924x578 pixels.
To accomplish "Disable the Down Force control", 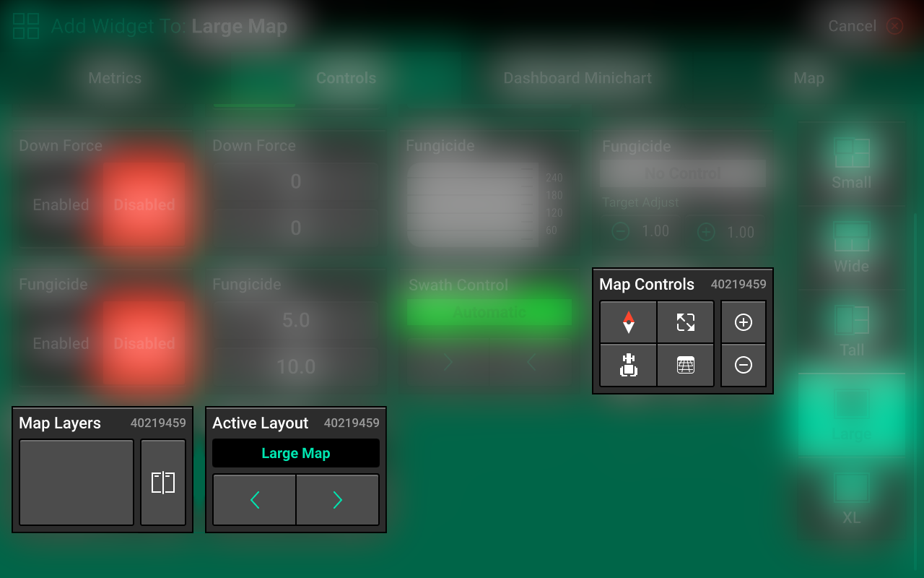I will (144, 204).
